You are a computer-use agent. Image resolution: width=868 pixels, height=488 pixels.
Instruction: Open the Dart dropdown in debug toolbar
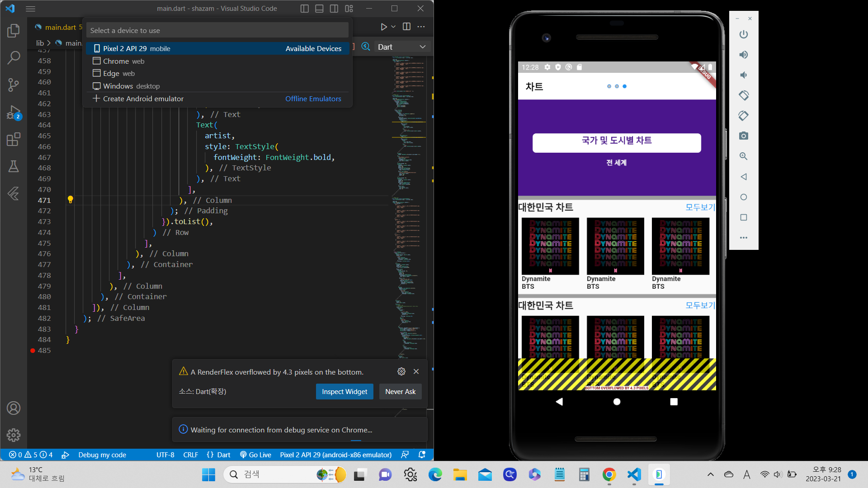[x=401, y=47]
